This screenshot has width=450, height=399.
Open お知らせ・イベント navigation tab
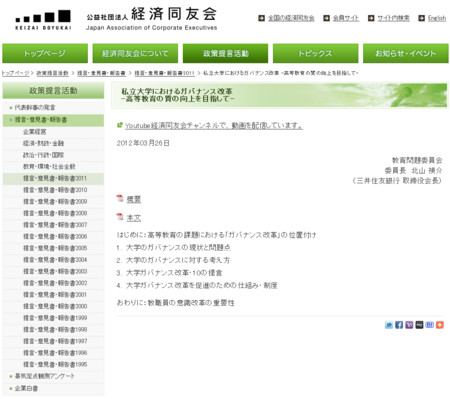tap(406, 53)
